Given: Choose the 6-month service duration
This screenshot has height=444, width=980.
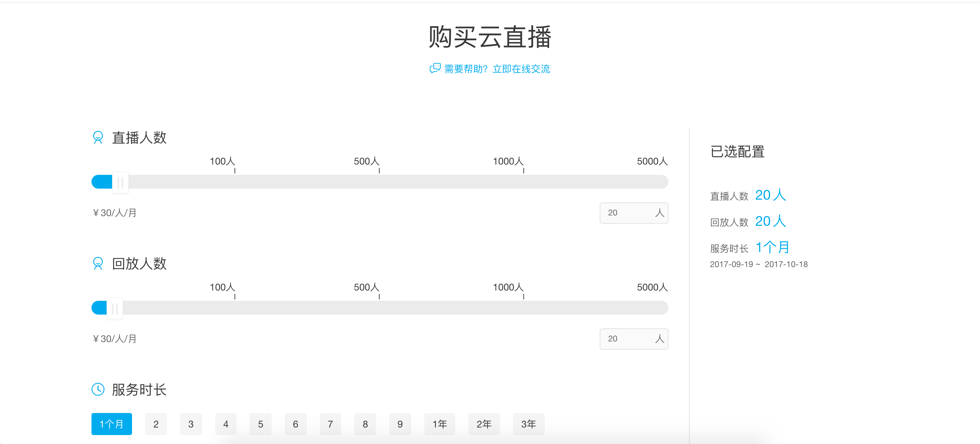Looking at the screenshot, I should [295, 424].
